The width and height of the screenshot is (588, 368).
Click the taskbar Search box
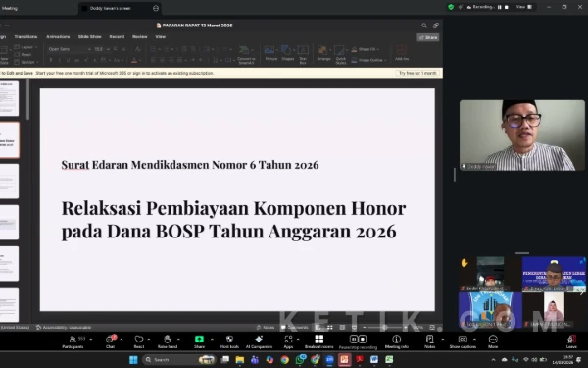[179, 360]
